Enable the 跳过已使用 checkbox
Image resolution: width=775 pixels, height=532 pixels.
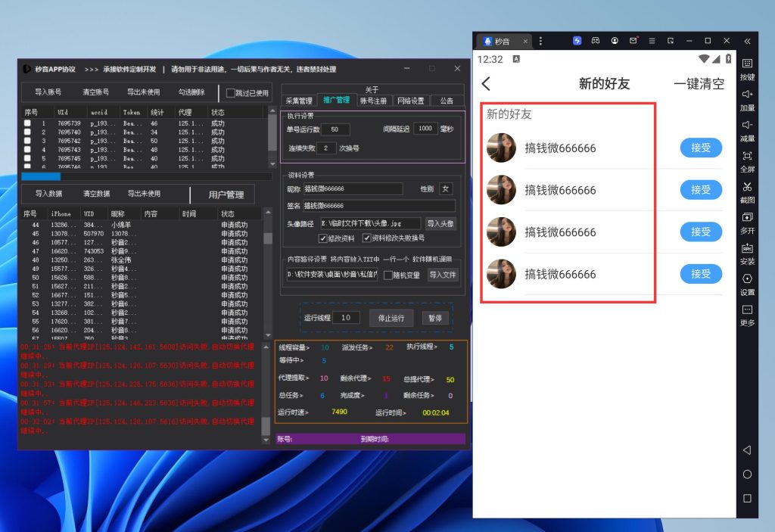[x=232, y=93]
